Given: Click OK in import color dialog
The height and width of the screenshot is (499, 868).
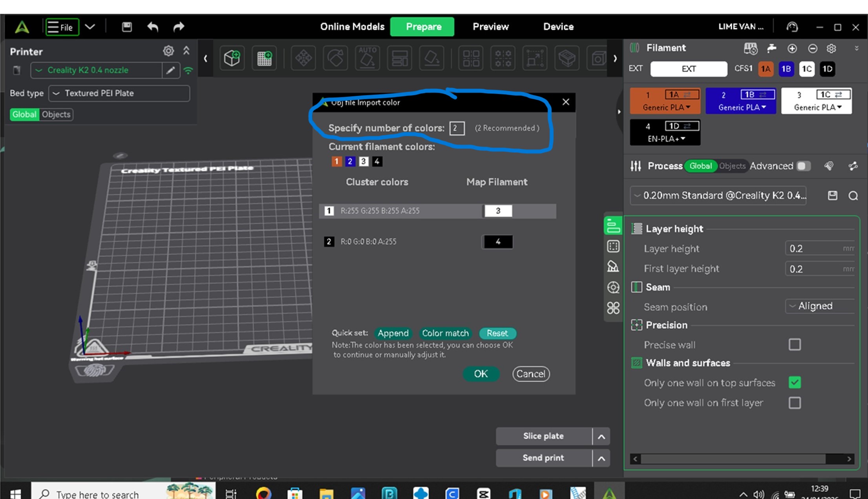Looking at the screenshot, I should 481,374.
